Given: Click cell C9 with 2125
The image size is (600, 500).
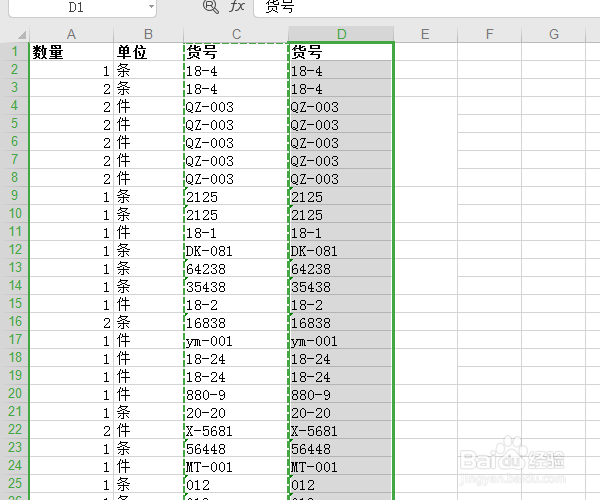Looking at the screenshot, I should point(236,196).
